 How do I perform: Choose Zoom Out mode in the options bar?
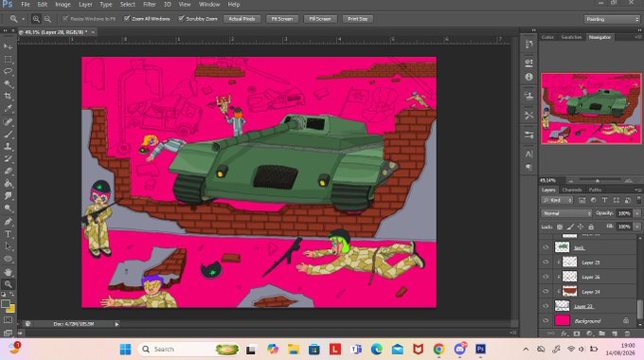[47, 19]
